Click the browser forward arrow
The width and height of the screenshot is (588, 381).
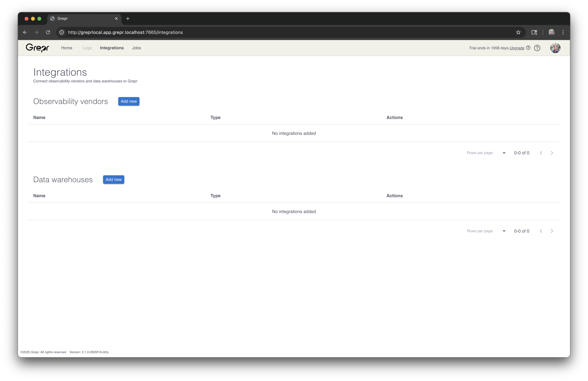tap(36, 32)
